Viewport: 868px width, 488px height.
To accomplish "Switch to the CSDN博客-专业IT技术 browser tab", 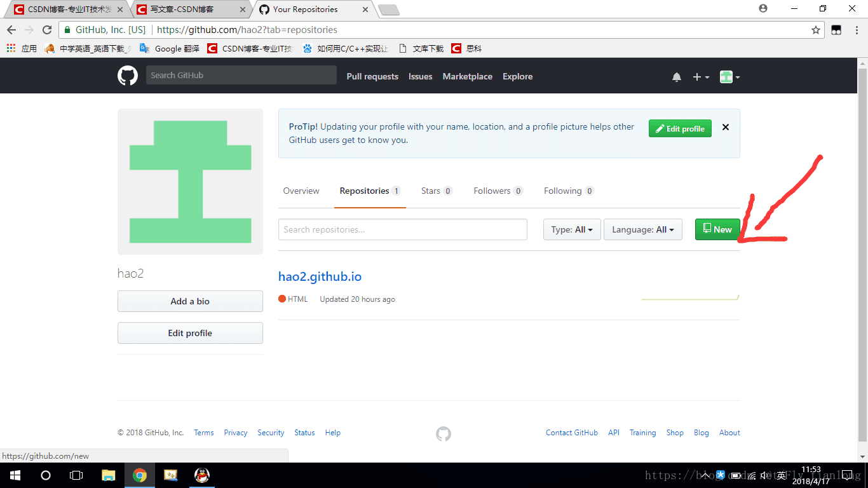I will pyautogui.click(x=68, y=10).
